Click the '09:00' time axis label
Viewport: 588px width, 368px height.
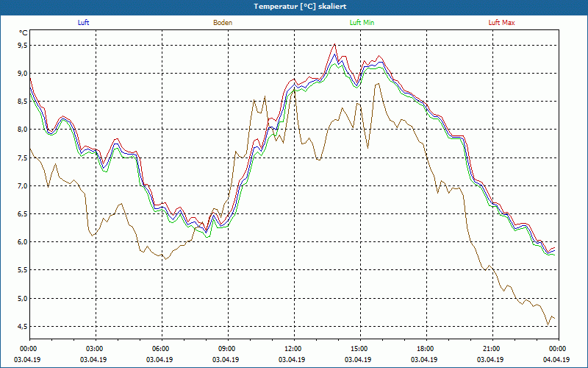pyautogui.click(x=229, y=349)
